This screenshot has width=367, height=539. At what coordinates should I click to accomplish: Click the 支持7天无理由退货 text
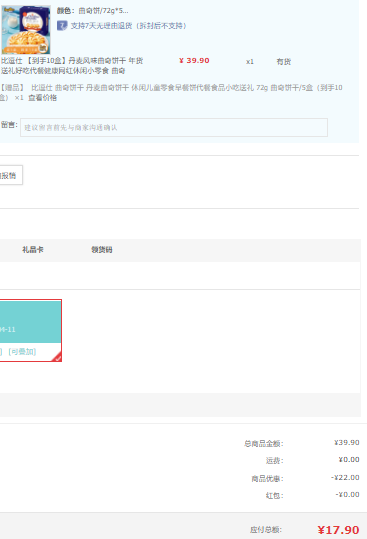(x=129, y=26)
